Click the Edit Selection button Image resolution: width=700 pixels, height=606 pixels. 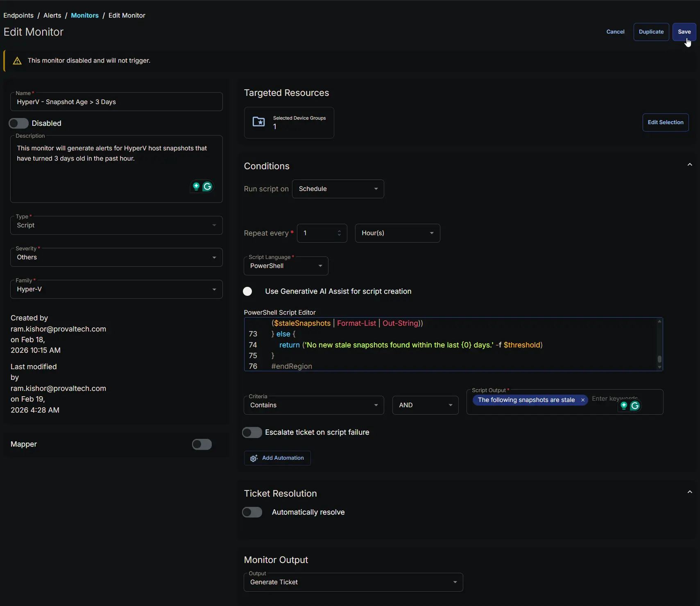665,123
